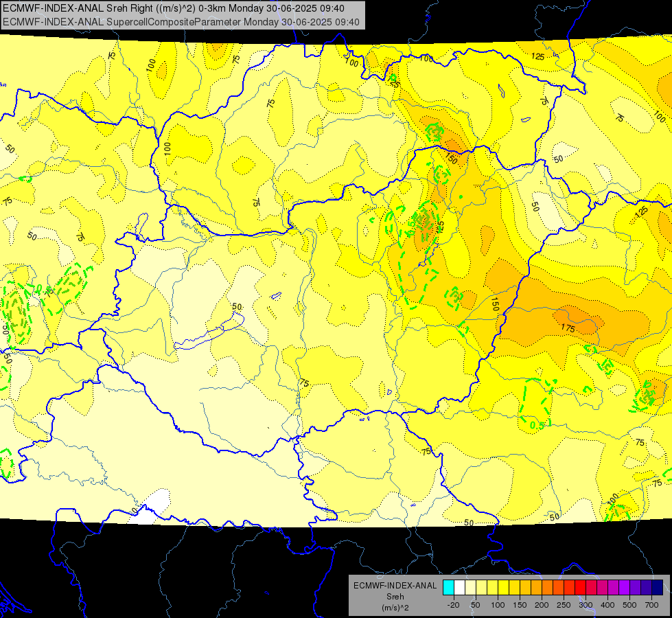Click legend value 700

pyautogui.click(x=652, y=605)
